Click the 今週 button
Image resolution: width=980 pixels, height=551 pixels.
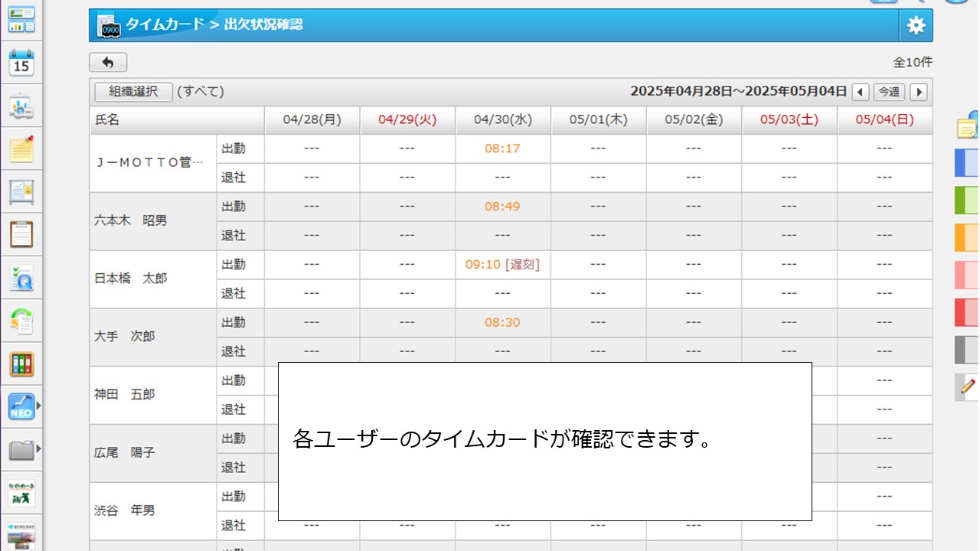pyautogui.click(x=889, y=92)
